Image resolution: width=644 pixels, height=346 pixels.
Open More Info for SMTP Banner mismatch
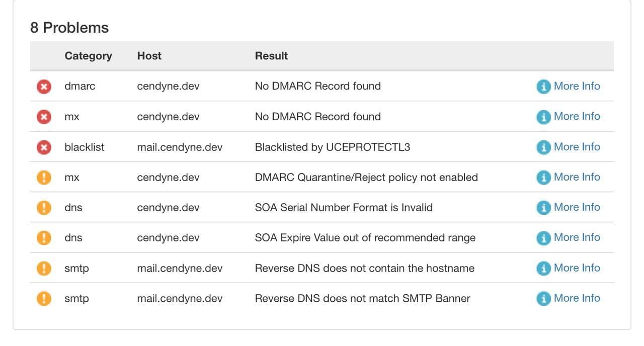coord(577,298)
